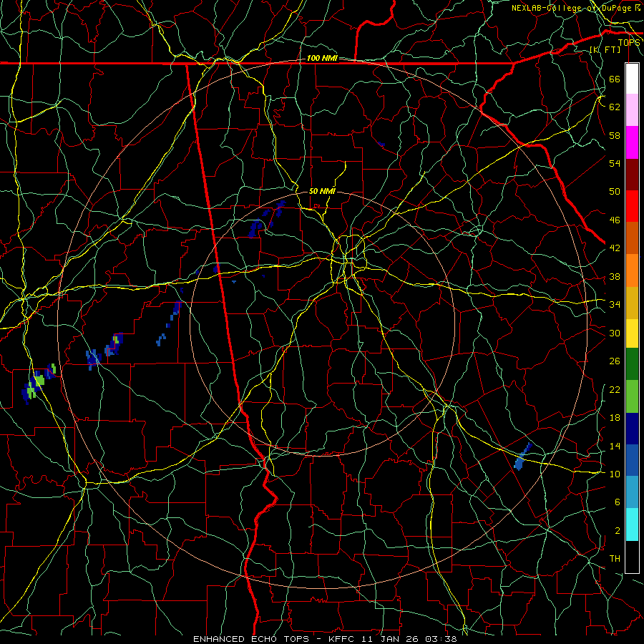This screenshot has width=644, height=644.
Task: Select the 62 legend value
Action: [615, 107]
